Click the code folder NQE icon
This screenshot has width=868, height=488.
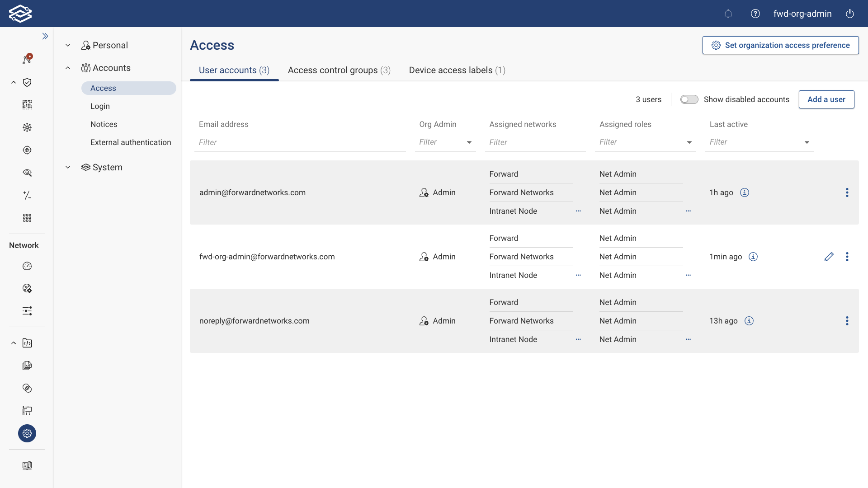[27, 343]
